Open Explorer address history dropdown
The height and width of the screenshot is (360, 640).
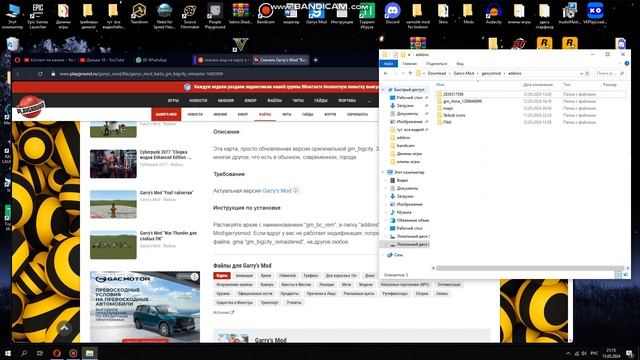tap(581, 73)
